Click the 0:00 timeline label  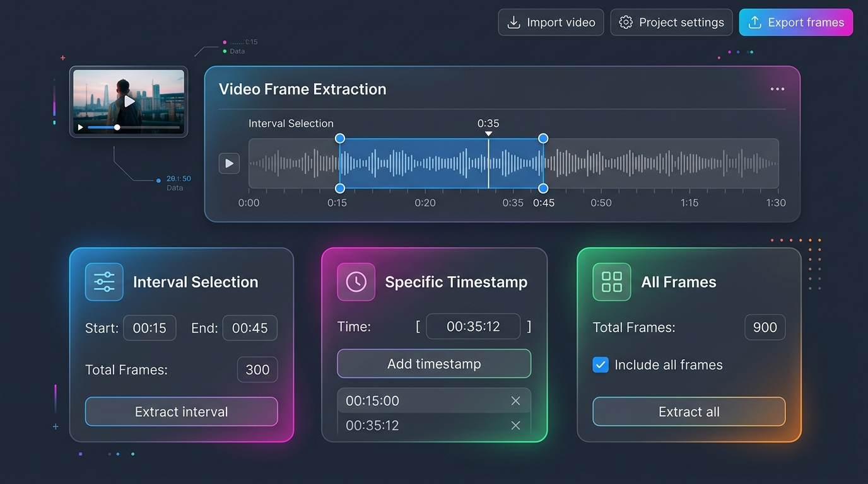(x=249, y=203)
